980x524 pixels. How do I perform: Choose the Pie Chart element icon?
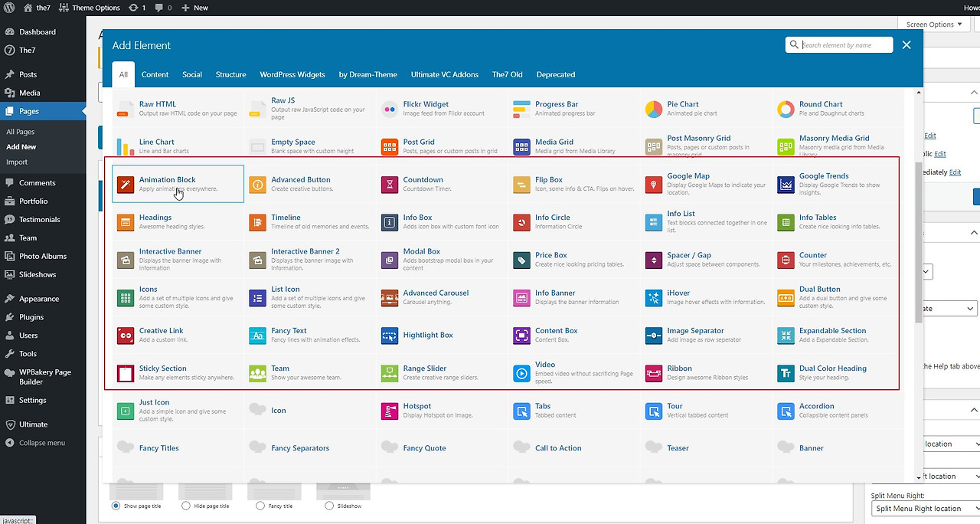(x=654, y=109)
